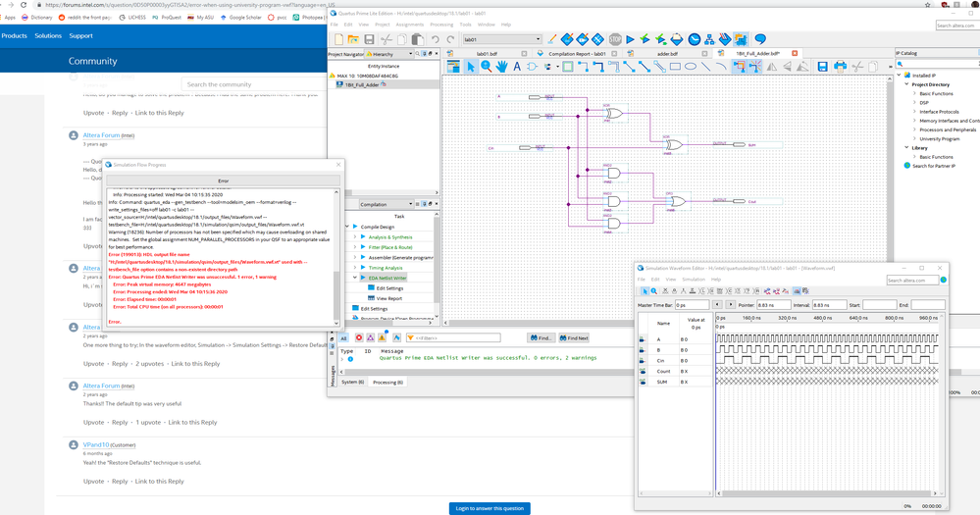980x515 pixels.
Task: Open the Assignments menu
Action: point(409,25)
